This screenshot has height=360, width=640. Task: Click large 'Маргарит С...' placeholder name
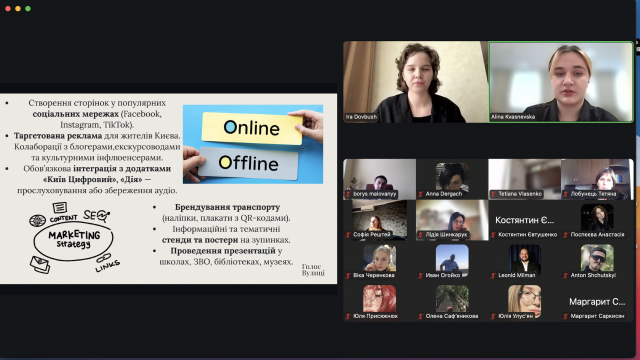597,302
